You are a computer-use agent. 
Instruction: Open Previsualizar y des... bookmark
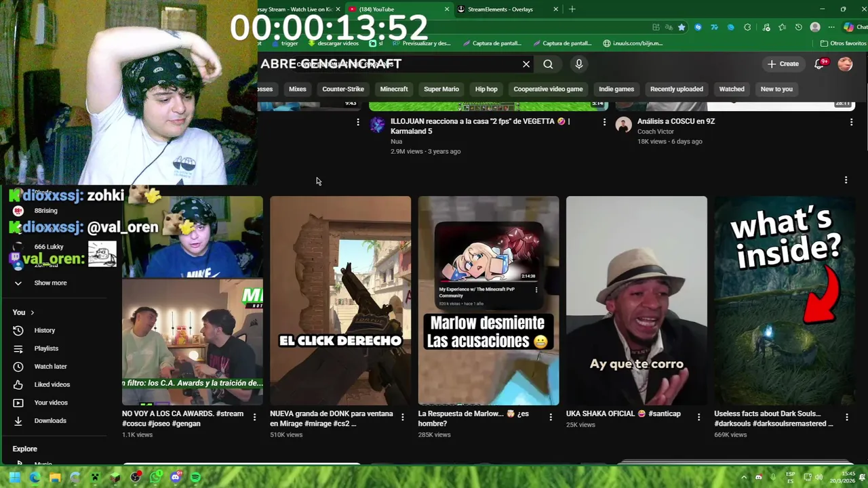click(x=420, y=43)
